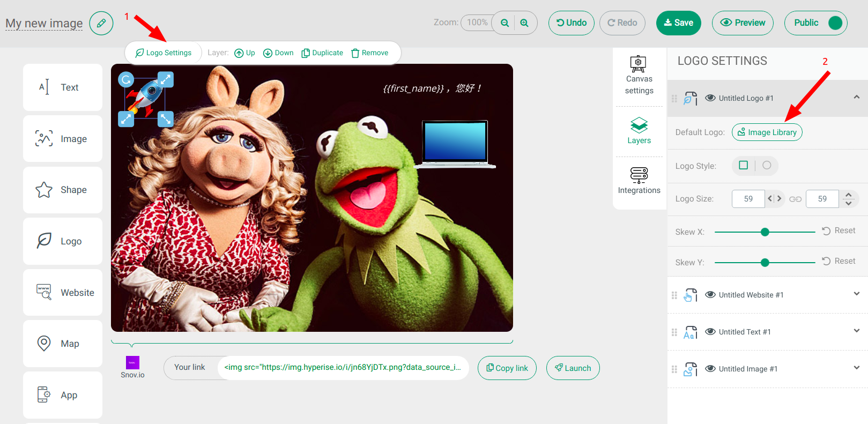This screenshot has height=424, width=868.
Task: Collapse the Untitled Logo #1 section
Action: (857, 97)
